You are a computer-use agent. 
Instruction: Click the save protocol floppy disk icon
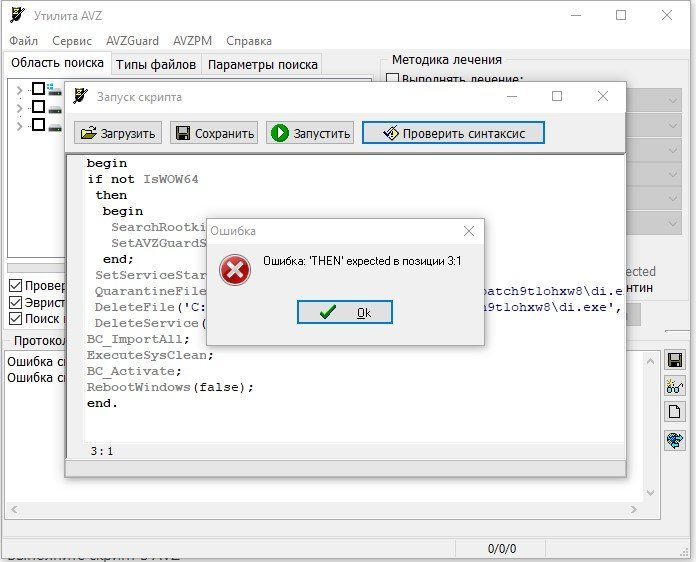pos(675,360)
